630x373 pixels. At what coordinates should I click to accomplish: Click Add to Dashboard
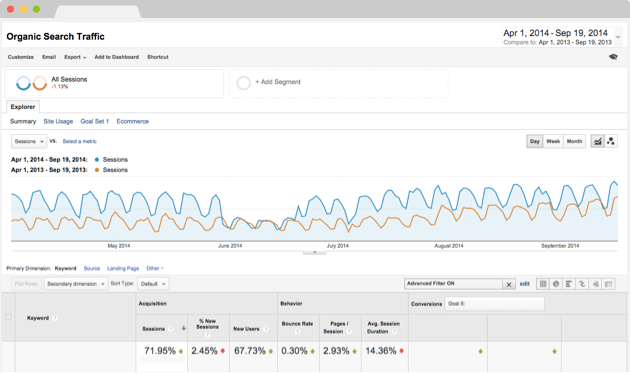click(x=117, y=57)
